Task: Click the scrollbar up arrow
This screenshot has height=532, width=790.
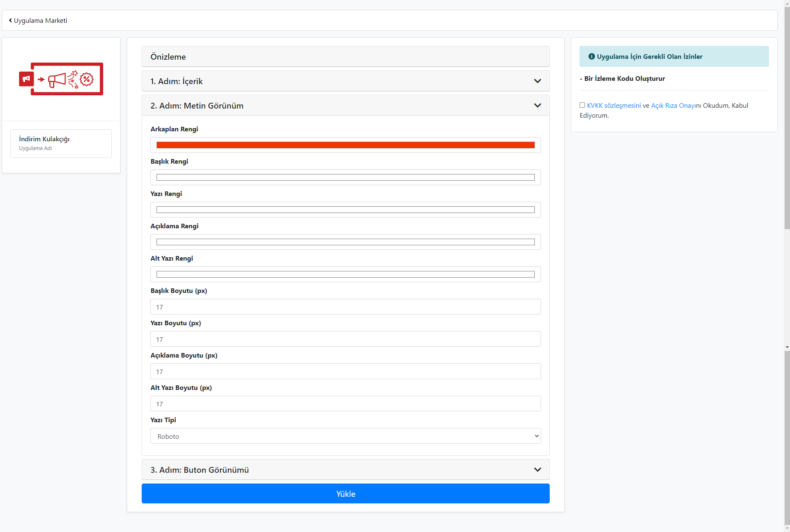Action: pyautogui.click(x=787, y=3)
